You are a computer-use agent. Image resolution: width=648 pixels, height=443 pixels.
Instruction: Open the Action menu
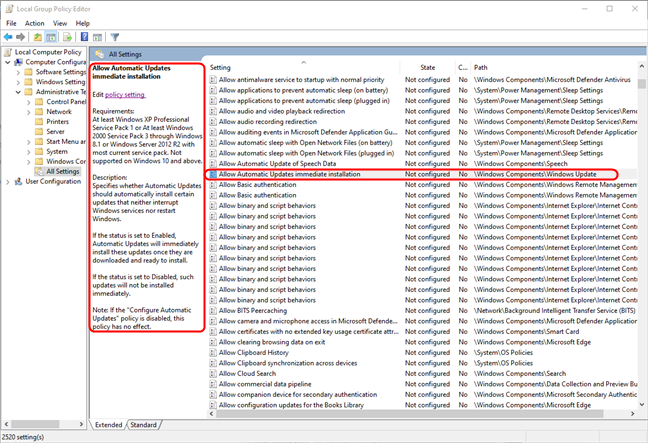coord(34,24)
